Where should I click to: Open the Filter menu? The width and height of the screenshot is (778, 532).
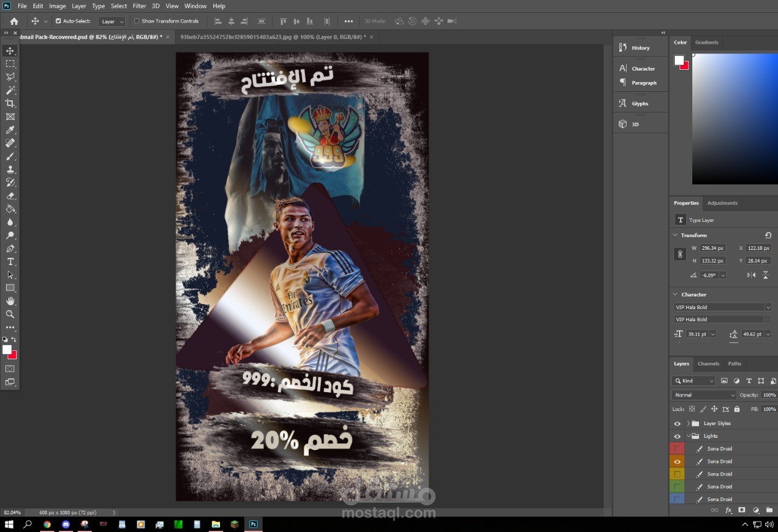[x=139, y=6]
